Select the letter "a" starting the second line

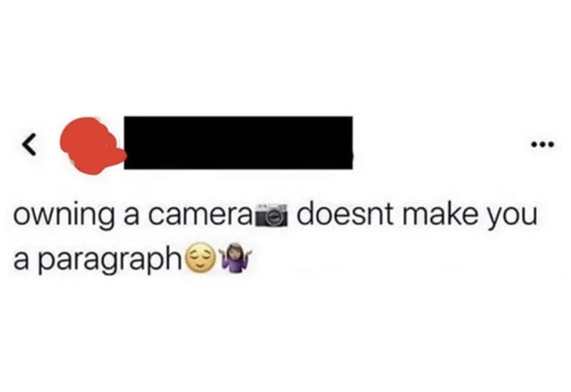pyautogui.click(x=21, y=262)
